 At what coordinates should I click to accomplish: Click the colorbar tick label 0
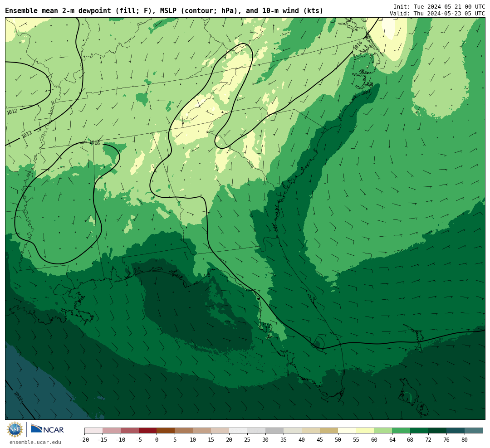(157, 440)
